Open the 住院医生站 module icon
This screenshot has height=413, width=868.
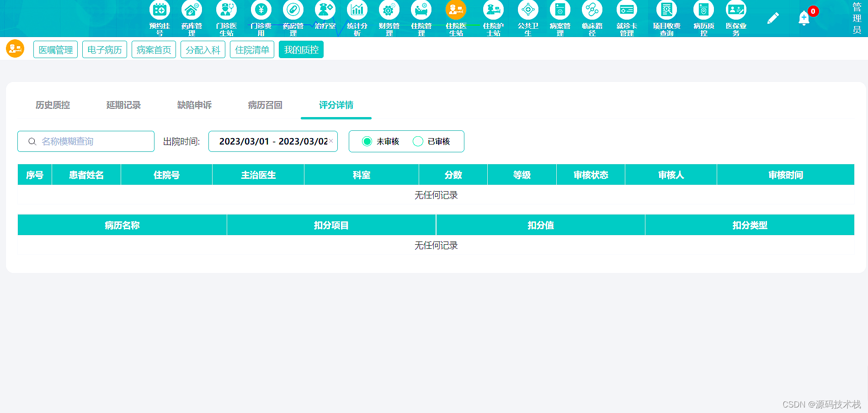pos(456,10)
